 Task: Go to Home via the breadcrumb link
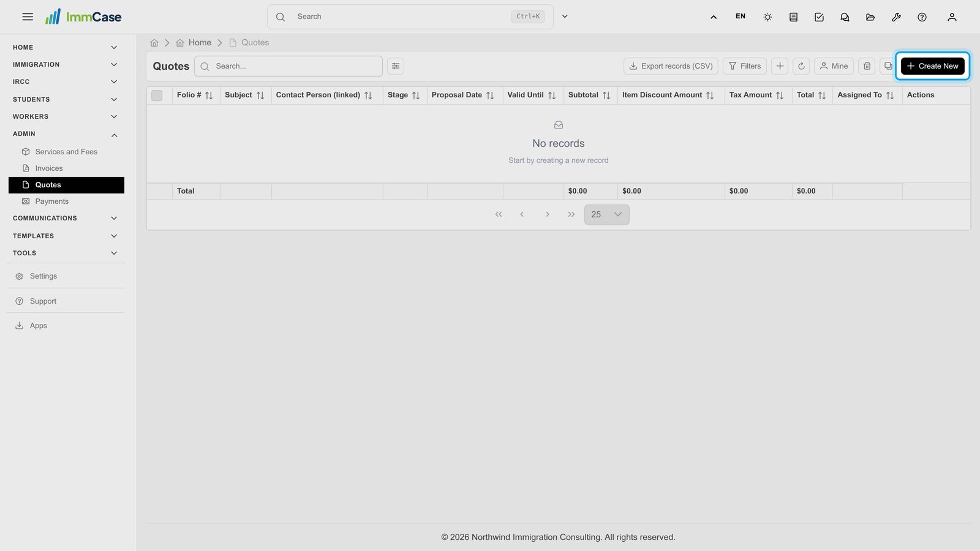[x=194, y=43]
